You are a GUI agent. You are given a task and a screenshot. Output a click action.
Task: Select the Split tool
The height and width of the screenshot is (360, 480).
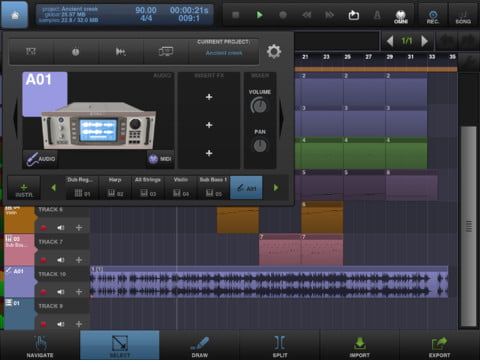[x=280, y=346]
